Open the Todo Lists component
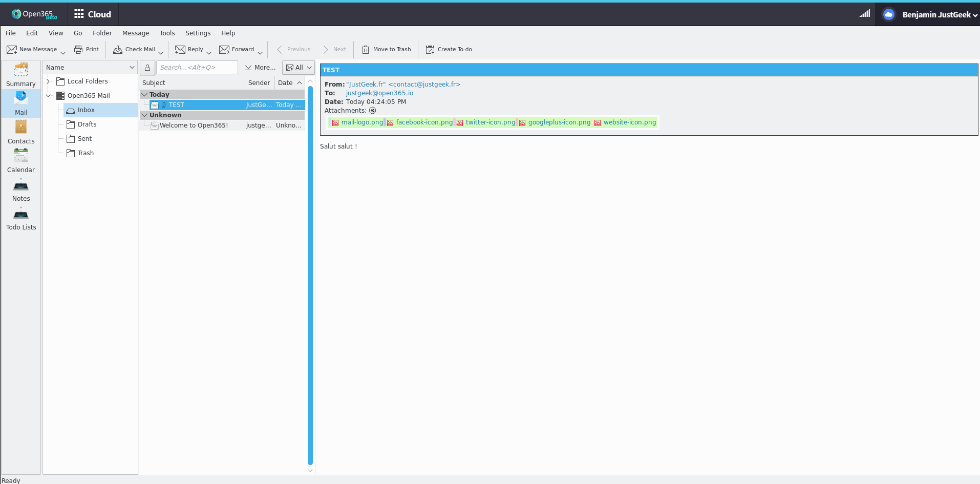Screen dimensions: 980x484 [x=21, y=218]
